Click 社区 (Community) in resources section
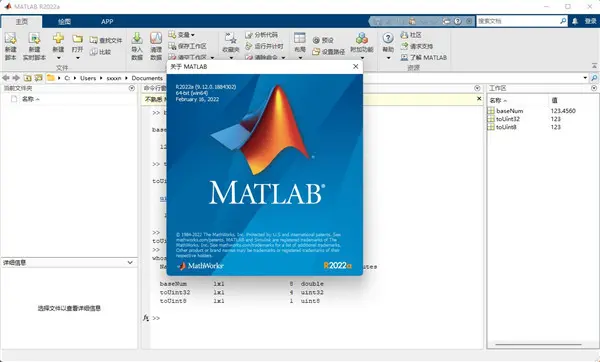Image resolution: width=600 pixels, height=362 pixels. click(x=411, y=35)
